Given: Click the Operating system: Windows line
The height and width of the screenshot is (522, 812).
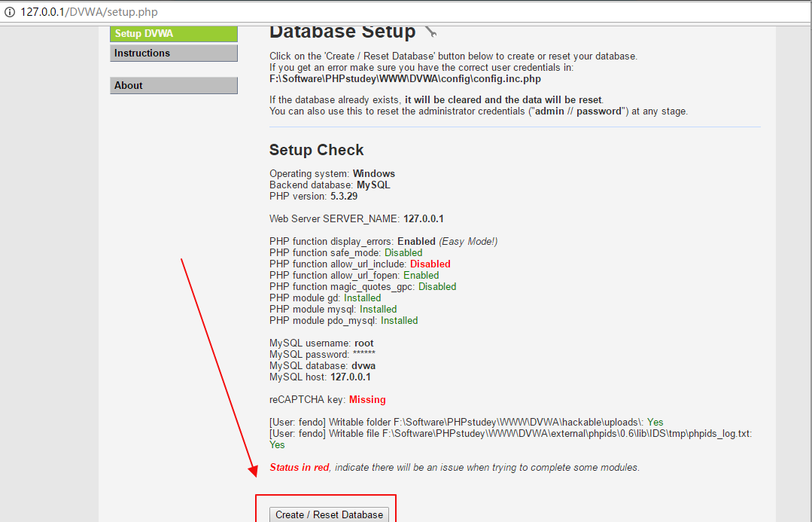Looking at the screenshot, I should (x=332, y=174).
